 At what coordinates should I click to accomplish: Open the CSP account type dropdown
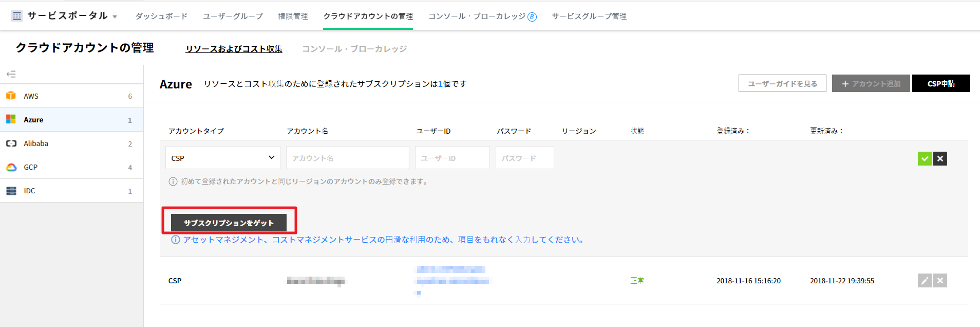point(222,158)
